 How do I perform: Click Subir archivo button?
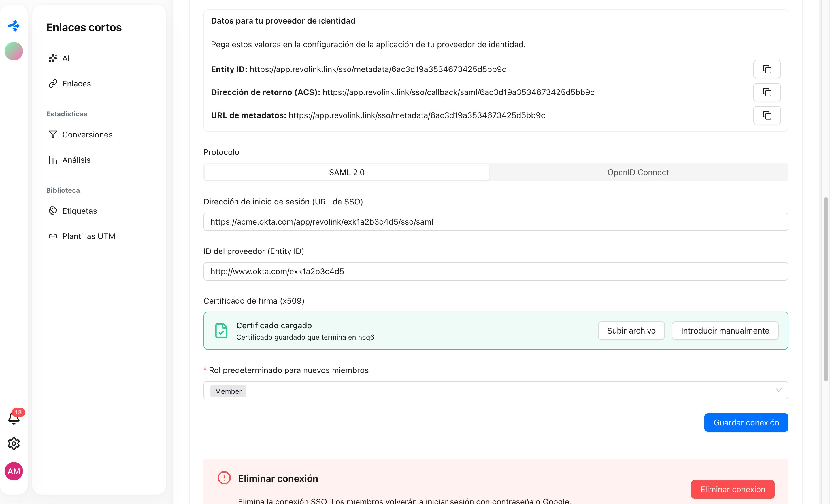point(631,331)
